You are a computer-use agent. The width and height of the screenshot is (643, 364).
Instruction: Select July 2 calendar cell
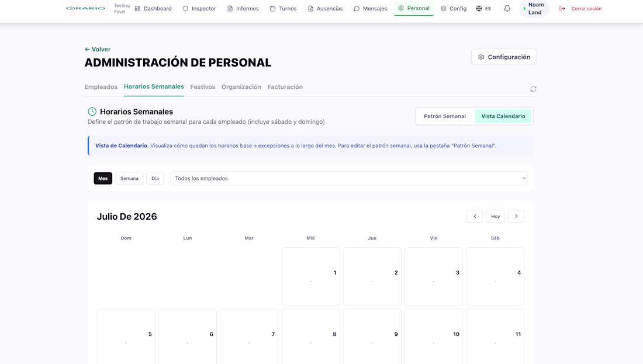coord(372,276)
